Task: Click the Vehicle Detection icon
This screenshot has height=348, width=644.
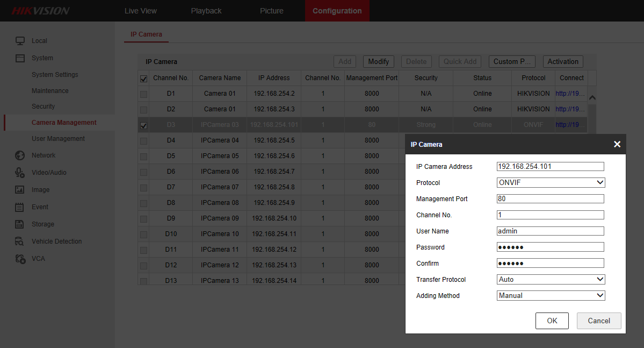Action: coord(20,242)
